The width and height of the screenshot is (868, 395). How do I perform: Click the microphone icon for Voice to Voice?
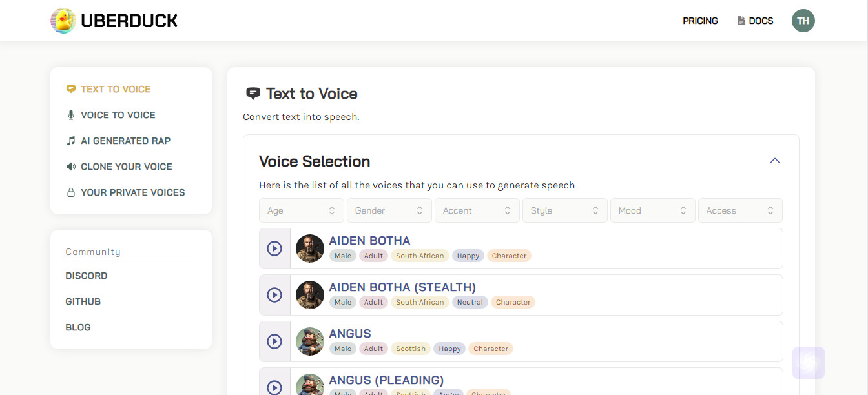point(71,115)
